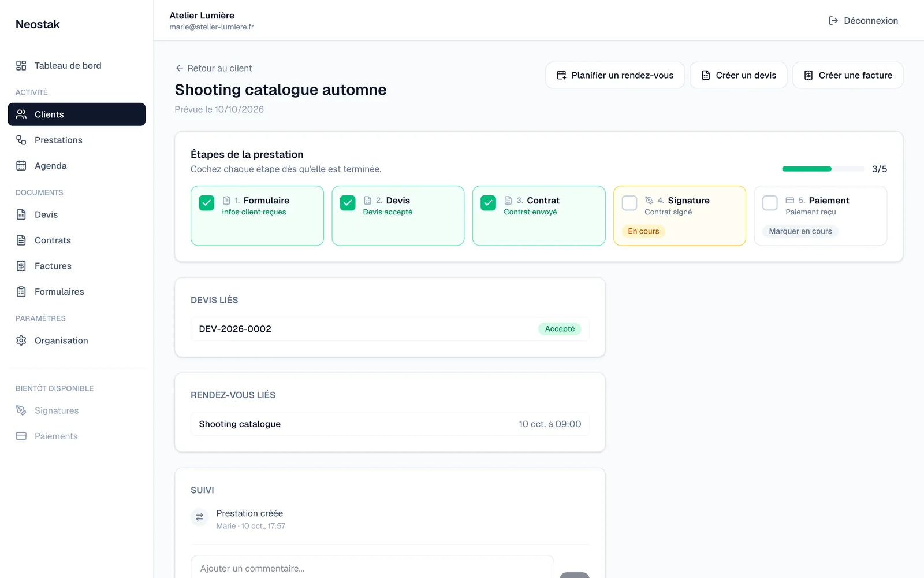Click the swap icon beside Prestation créée
The image size is (924, 578).
coord(199,517)
